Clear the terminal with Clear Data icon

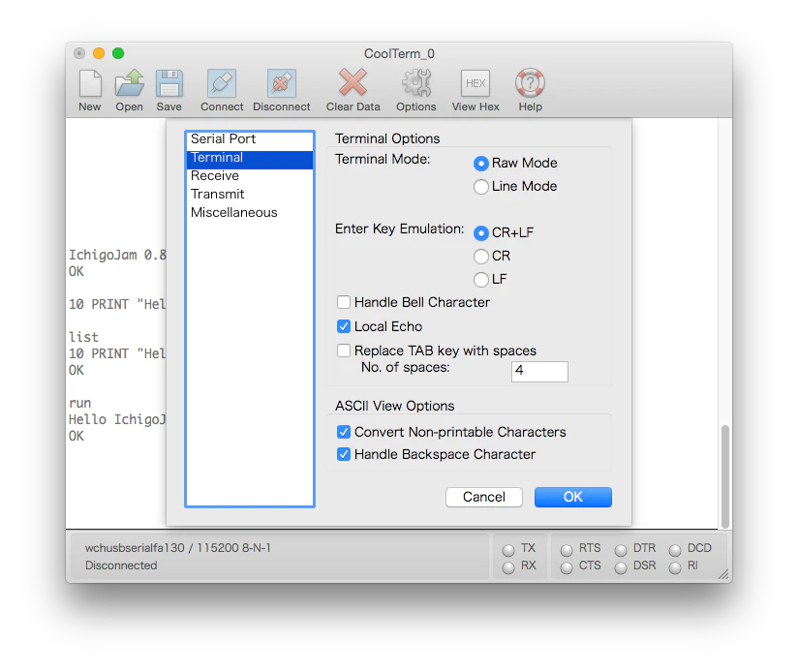(353, 82)
